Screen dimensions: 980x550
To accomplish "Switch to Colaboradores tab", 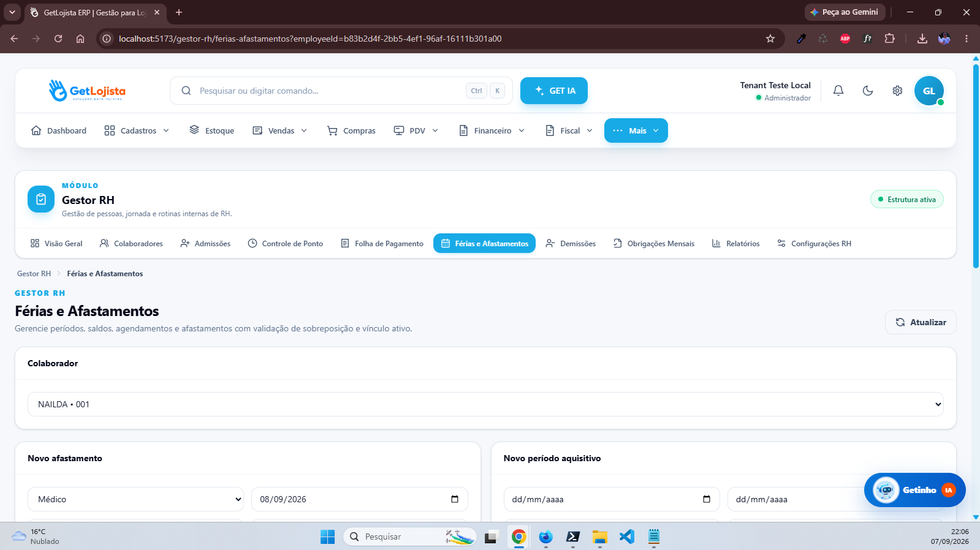I will pyautogui.click(x=131, y=243).
